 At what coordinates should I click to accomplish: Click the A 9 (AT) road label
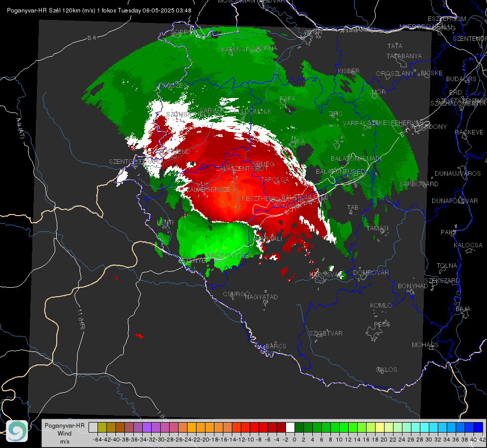(20, 128)
